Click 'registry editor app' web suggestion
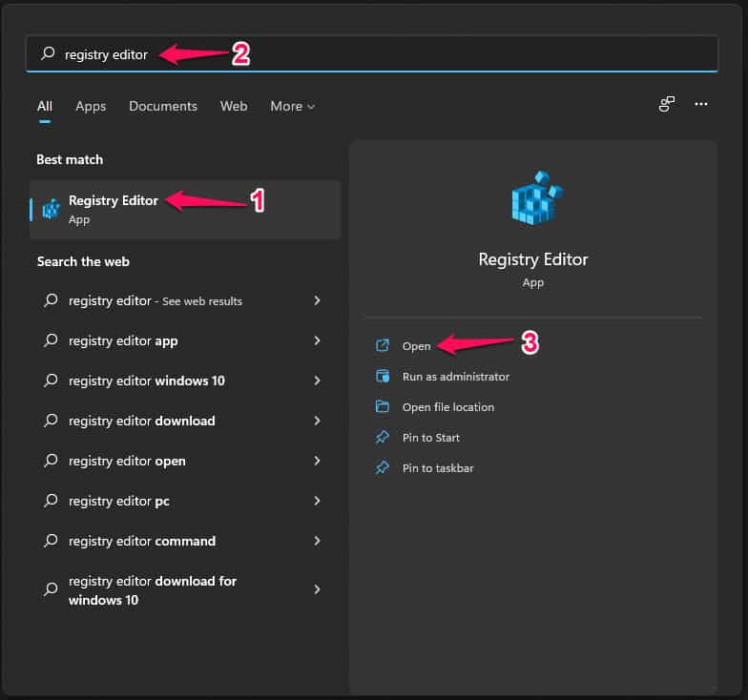The width and height of the screenshot is (748, 700). pyautogui.click(x=123, y=341)
